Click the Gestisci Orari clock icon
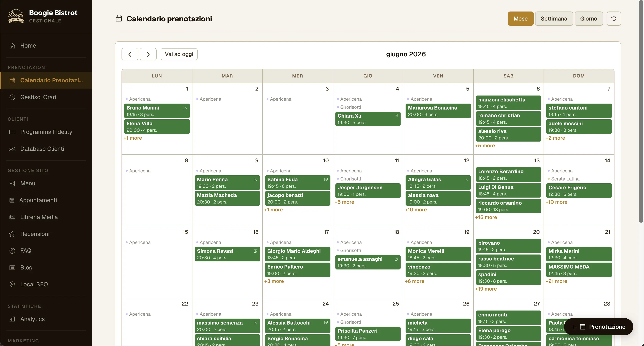The height and width of the screenshot is (346, 644). point(12,97)
